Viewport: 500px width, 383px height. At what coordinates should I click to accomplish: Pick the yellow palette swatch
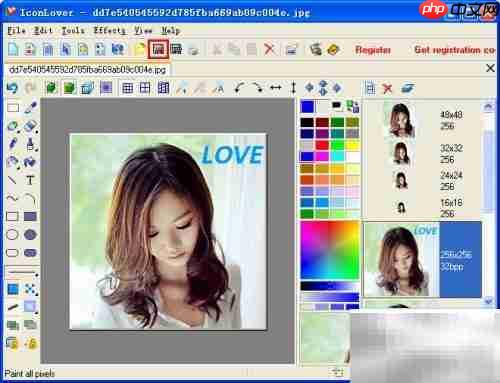(x=353, y=145)
